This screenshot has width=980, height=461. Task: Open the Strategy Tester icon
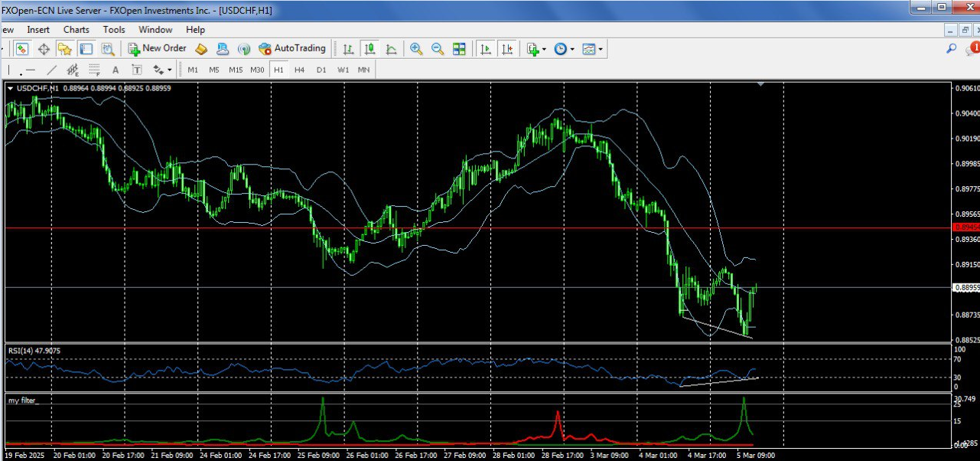point(108,49)
